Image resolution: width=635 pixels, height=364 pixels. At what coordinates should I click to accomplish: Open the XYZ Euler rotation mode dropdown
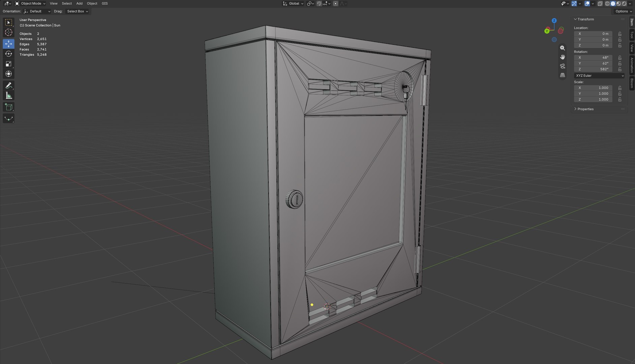(x=599, y=75)
